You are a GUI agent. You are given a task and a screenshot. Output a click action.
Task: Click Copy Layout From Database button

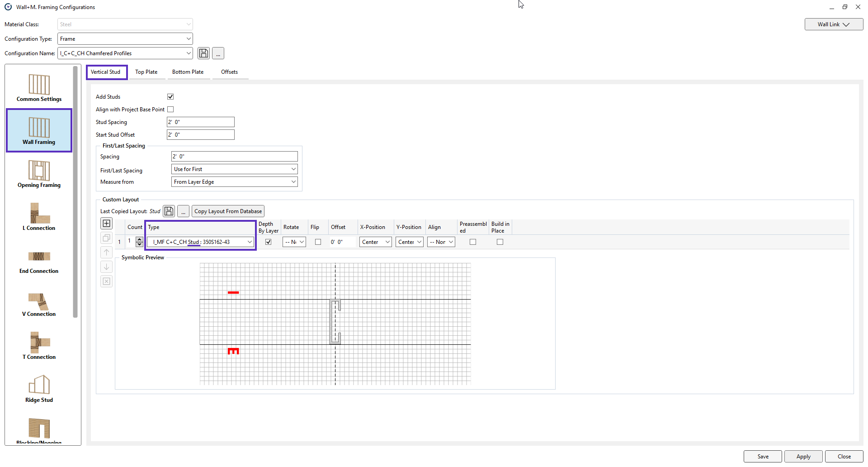pyautogui.click(x=228, y=211)
